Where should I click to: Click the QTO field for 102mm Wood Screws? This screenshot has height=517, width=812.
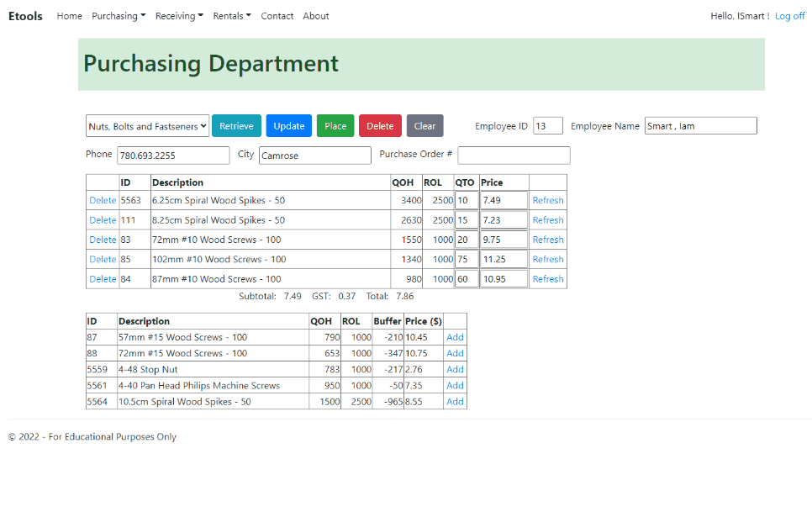pyautogui.click(x=467, y=259)
